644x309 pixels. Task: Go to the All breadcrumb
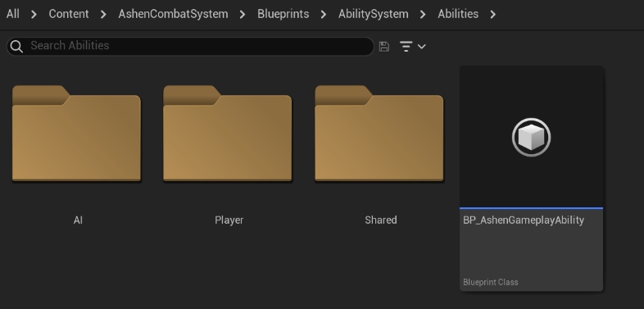pyautogui.click(x=13, y=14)
